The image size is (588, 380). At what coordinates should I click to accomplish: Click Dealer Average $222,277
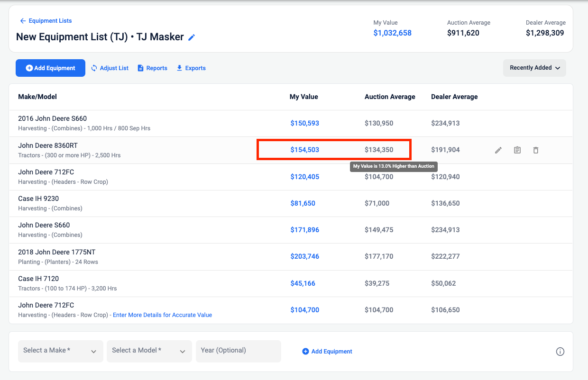coord(445,256)
